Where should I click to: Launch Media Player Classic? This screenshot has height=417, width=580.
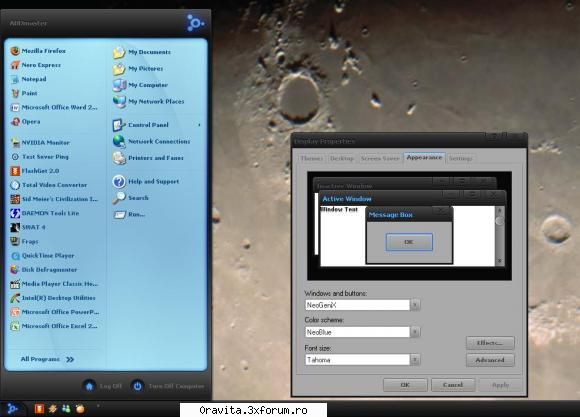point(54,284)
